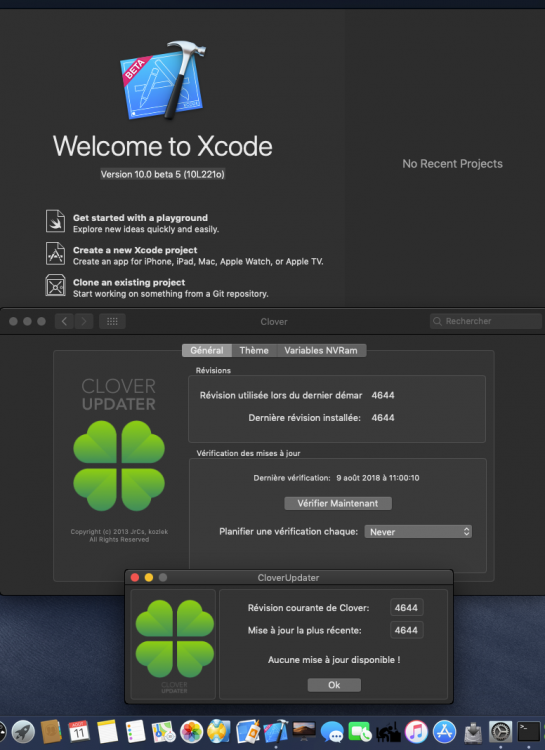Click the blue-yellow globe Dock icon
Viewport: 545px width, 750px height.
click(x=219, y=732)
